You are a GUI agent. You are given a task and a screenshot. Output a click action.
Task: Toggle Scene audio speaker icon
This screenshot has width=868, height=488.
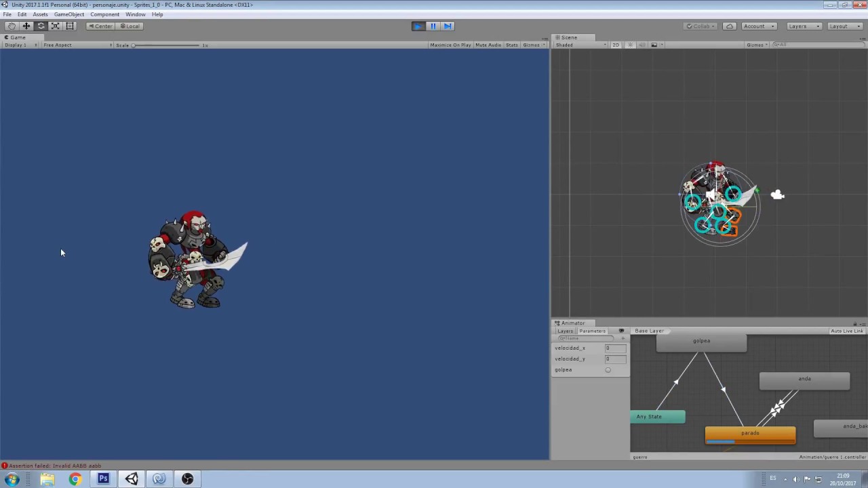[x=642, y=45]
